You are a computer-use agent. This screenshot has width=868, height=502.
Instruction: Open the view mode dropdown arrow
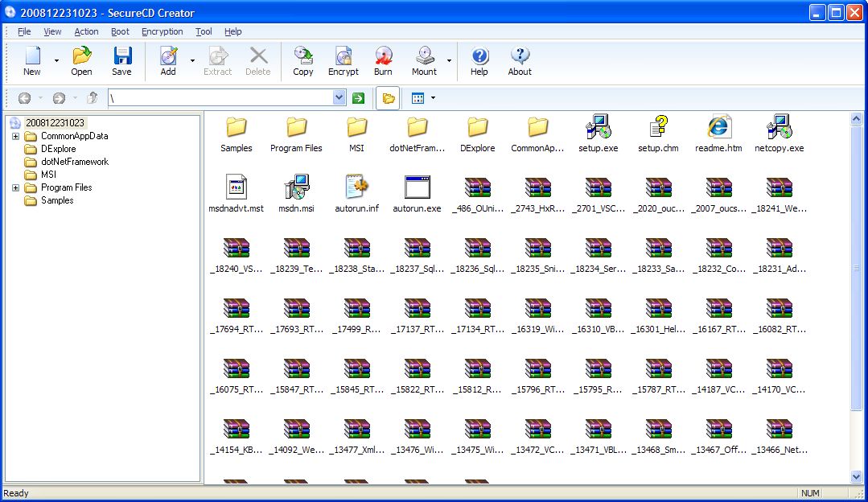pos(433,98)
